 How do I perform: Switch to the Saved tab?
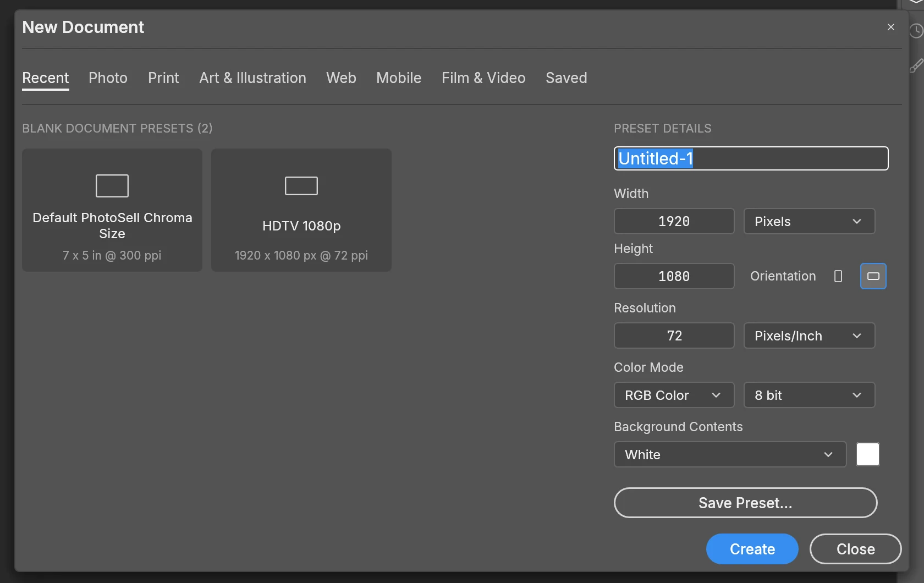point(566,78)
